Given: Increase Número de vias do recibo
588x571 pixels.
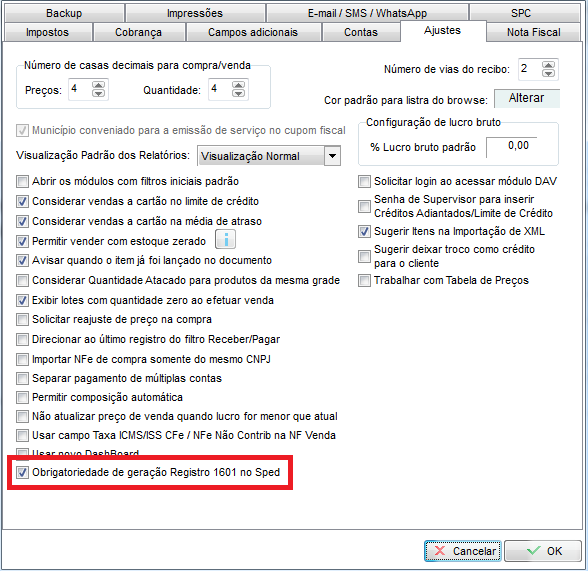Looking at the screenshot, I should [548, 65].
